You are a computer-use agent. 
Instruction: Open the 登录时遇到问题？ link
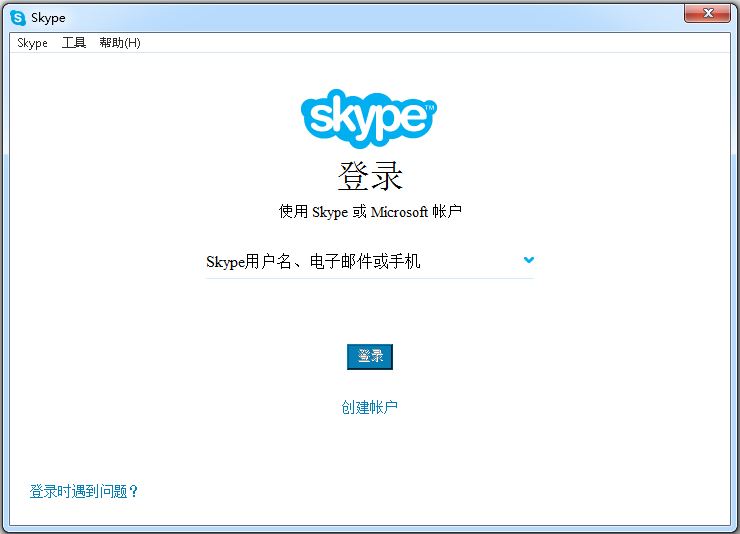tap(84, 492)
